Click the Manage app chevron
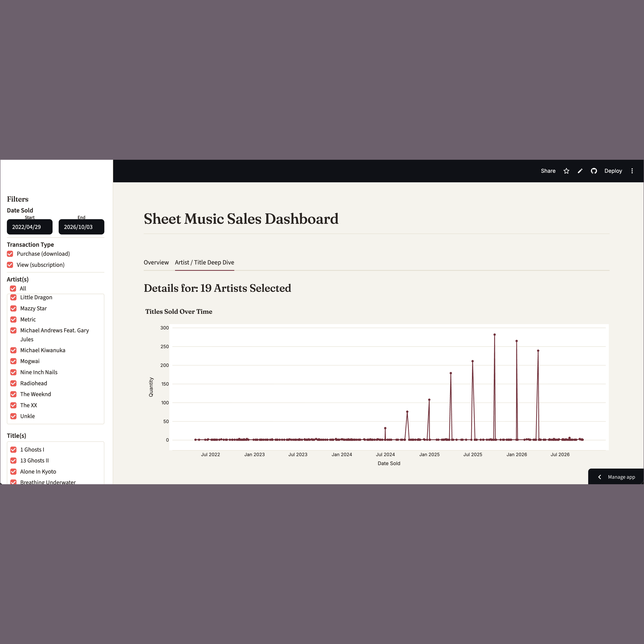Screen dimensions: 644x644 599,477
